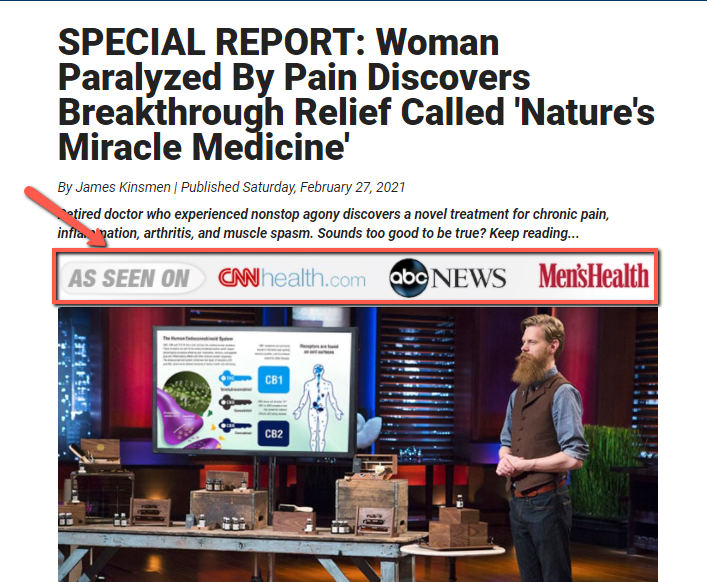
Task: Click the Men's Health logo
Action: (593, 276)
